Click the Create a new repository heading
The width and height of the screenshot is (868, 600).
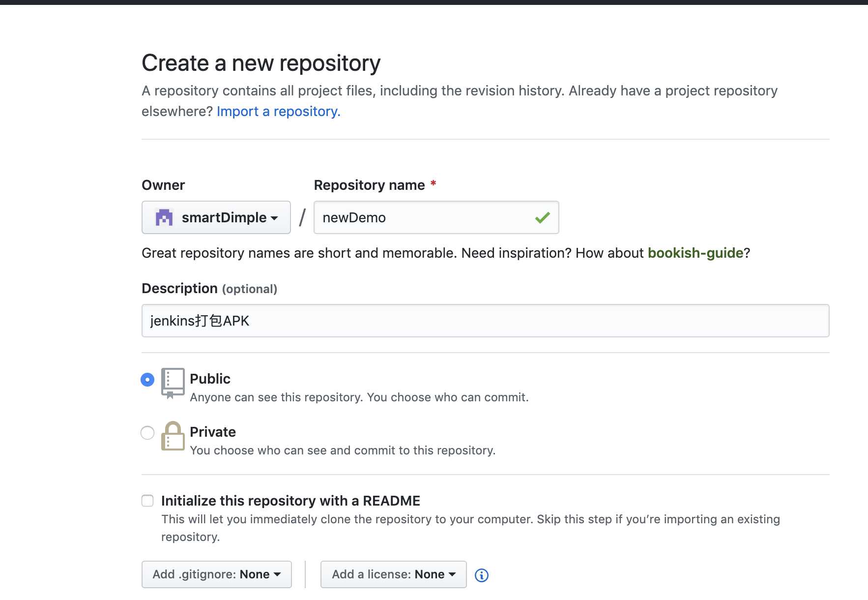[x=261, y=63]
